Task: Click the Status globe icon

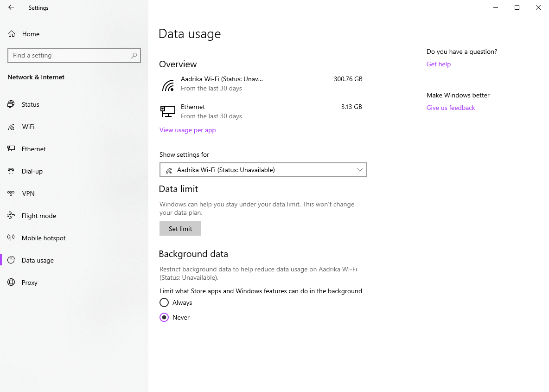Action: pyautogui.click(x=11, y=104)
